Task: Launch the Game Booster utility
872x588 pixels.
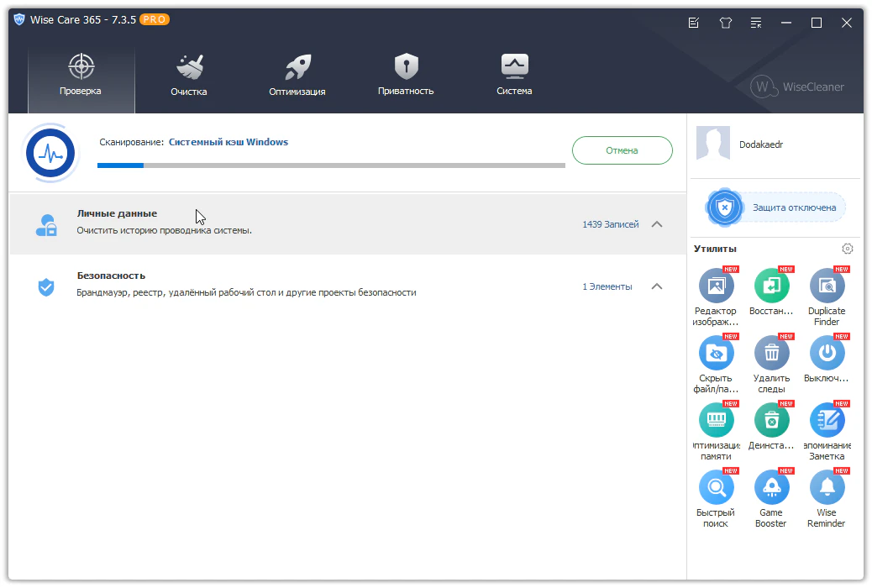Action: [771, 488]
